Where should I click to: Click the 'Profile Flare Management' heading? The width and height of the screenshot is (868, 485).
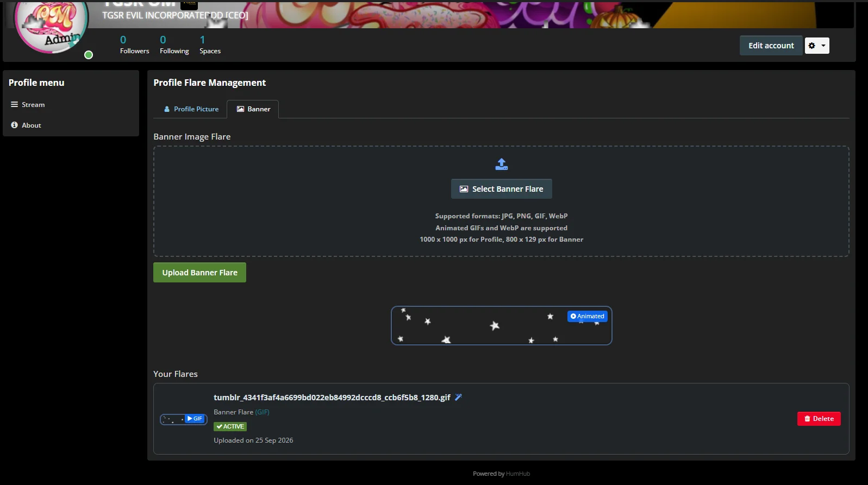click(210, 83)
